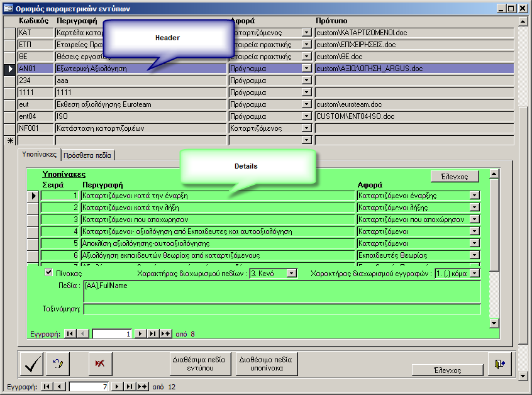Expand field separator dropdown showing 3. Κενό
This screenshot has width=532, height=395.
coord(291,274)
